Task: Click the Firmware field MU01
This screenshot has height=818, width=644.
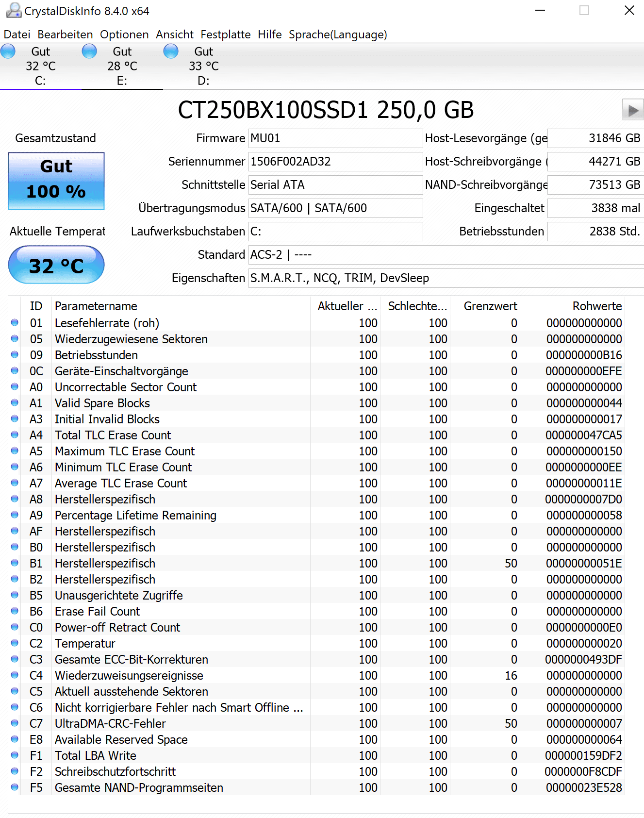Action: tap(335, 138)
